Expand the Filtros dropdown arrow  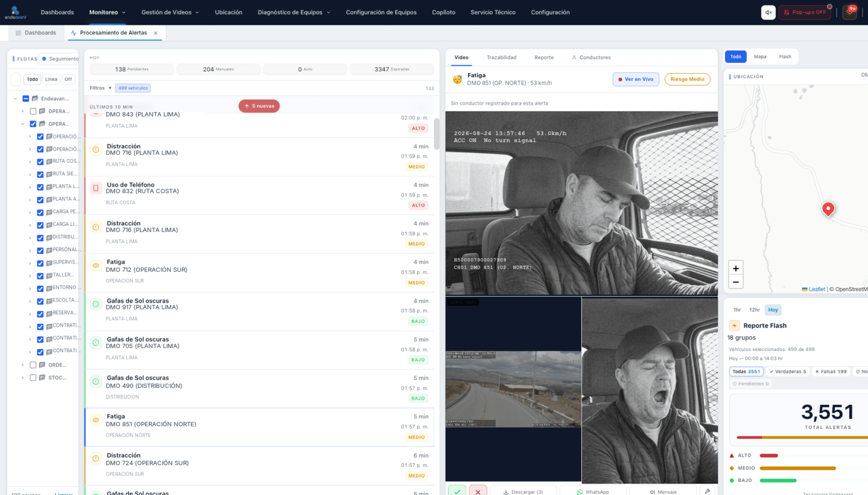coord(110,88)
